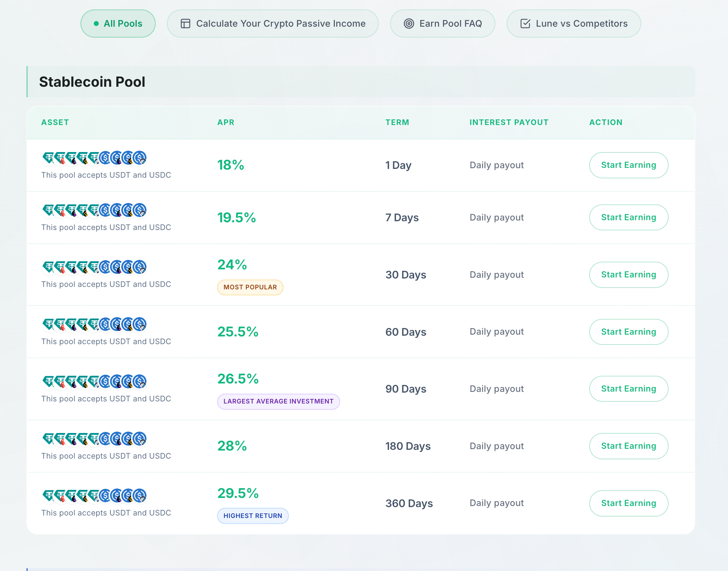The width and height of the screenshot is (728, 571).
Task: Click Start Earning for 180 Days pool
Action: [x=629, y=446]
